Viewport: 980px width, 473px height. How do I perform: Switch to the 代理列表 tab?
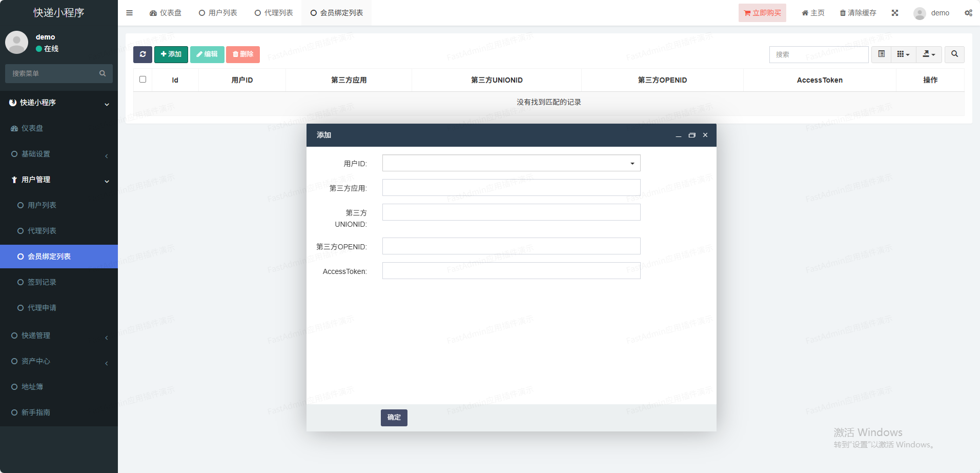click(x=274, y=13)
